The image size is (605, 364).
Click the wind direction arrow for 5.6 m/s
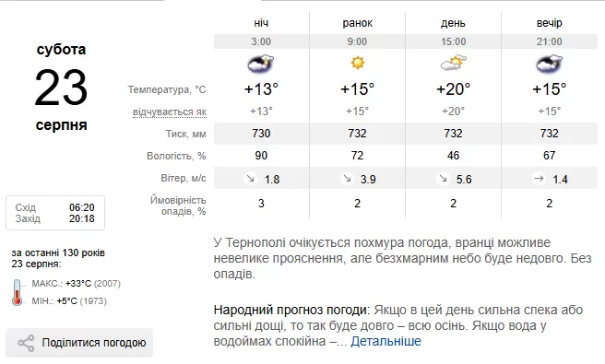coord(443,179)
